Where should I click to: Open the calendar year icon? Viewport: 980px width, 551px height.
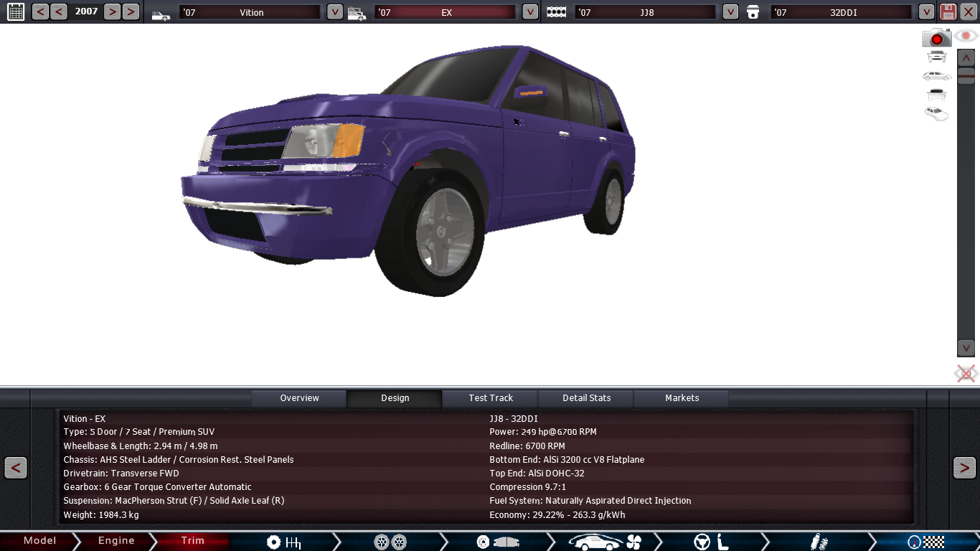pos(15,11)
